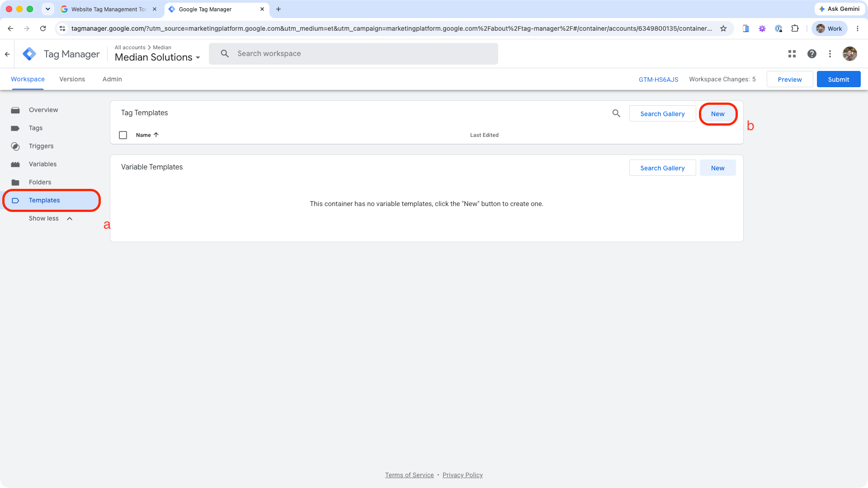This screenshot has height=488, width=868.
Task: Click the Median breadcrumb link
Action: coord(162,47)
